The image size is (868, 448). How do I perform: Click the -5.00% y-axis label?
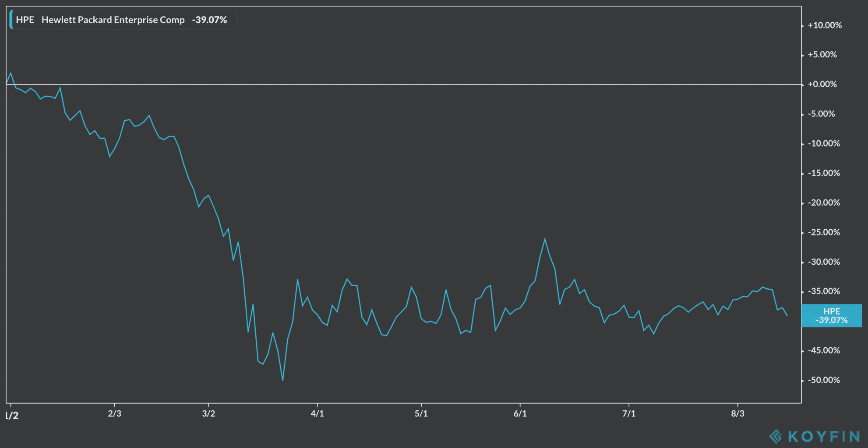point(821,114)
